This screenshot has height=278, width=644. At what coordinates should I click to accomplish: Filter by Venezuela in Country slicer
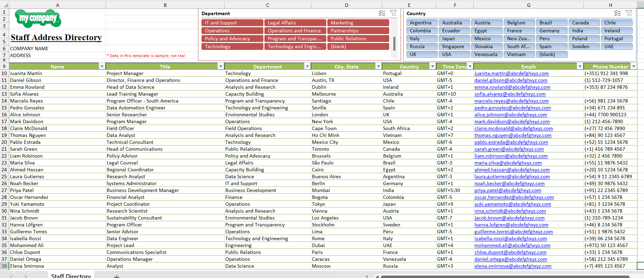coord(487,54)
